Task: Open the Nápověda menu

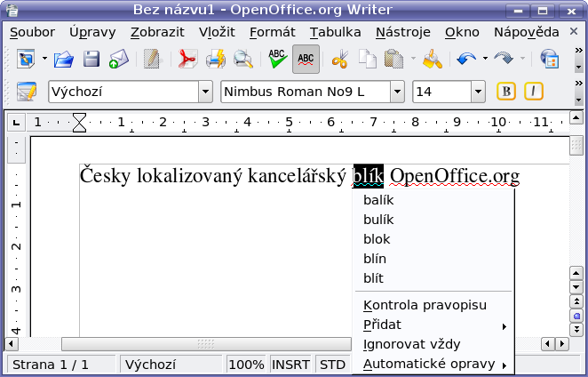Action: (527, 32)
